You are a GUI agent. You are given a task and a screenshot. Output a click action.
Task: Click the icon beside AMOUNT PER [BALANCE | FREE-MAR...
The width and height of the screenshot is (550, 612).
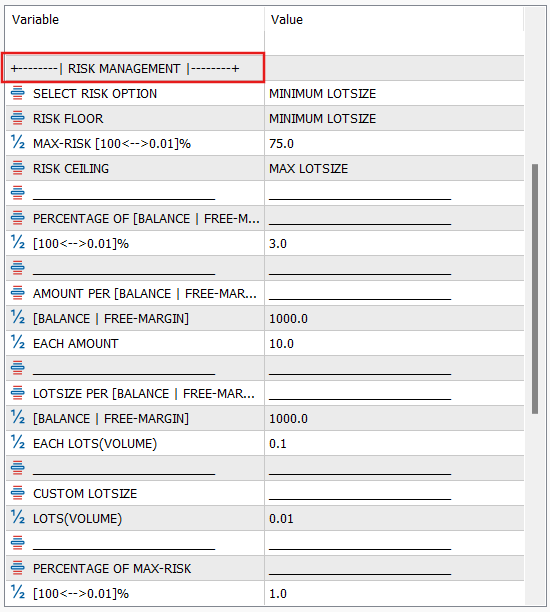[18, 293]
